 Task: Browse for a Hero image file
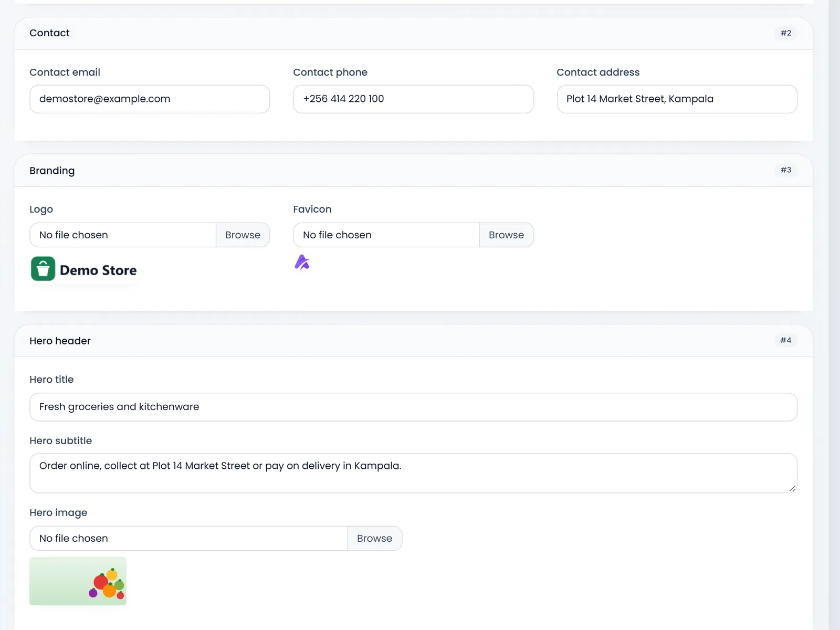[374, 539]
